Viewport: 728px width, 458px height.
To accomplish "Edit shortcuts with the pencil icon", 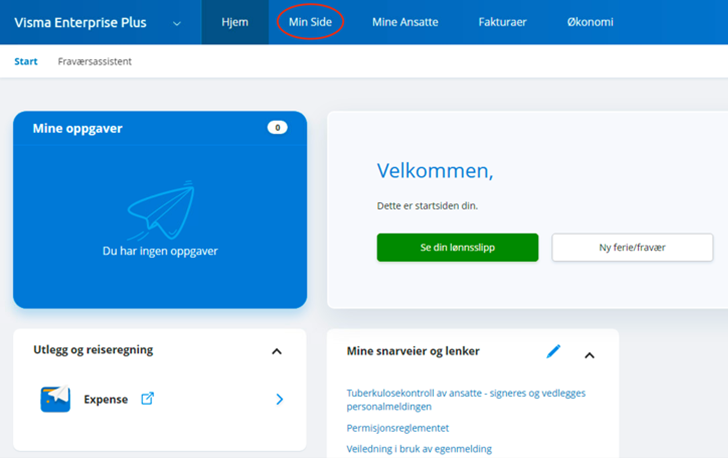I will click(553, 352).
